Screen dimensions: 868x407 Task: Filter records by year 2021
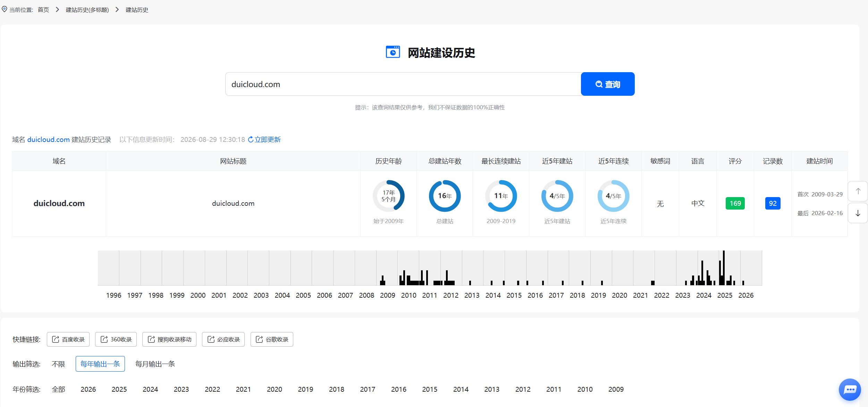(x=243, y=389)
